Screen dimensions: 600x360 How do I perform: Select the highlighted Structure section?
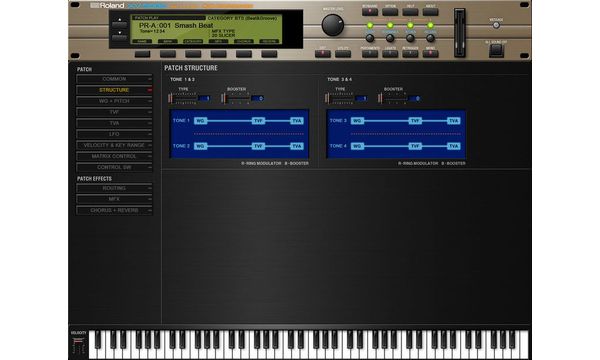(x=114, y=90)
